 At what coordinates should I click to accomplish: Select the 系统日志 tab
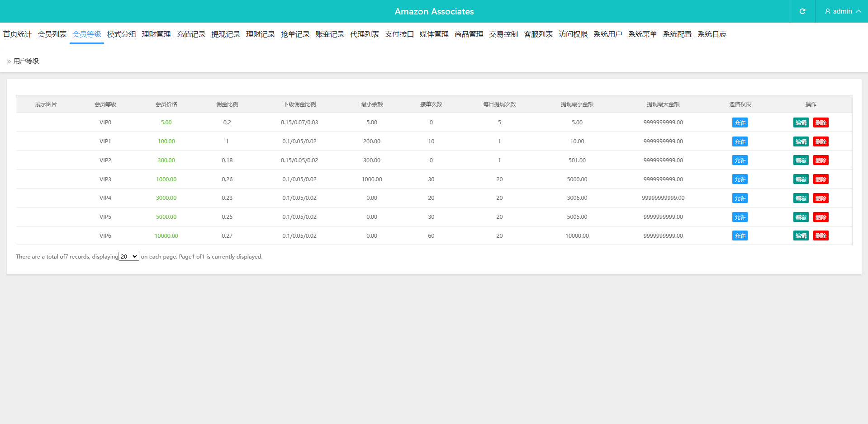coord(712,34)
